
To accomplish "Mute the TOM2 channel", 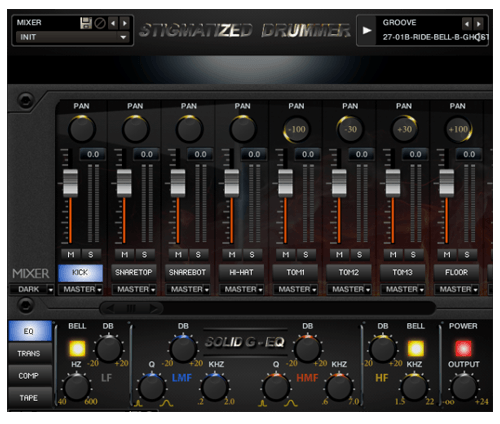I will 339,255.
